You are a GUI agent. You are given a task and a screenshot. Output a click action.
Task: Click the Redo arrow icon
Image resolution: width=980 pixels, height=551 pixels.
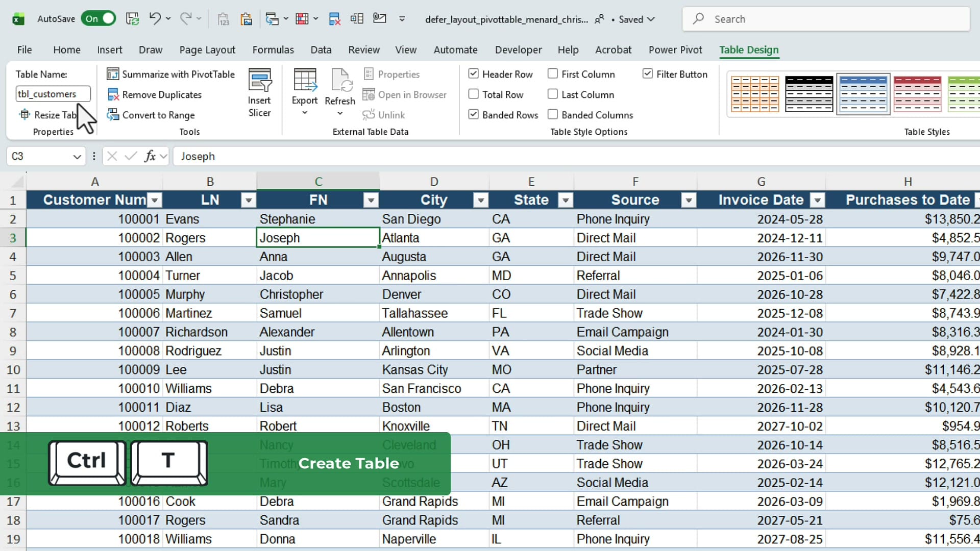tap(185, 19)
